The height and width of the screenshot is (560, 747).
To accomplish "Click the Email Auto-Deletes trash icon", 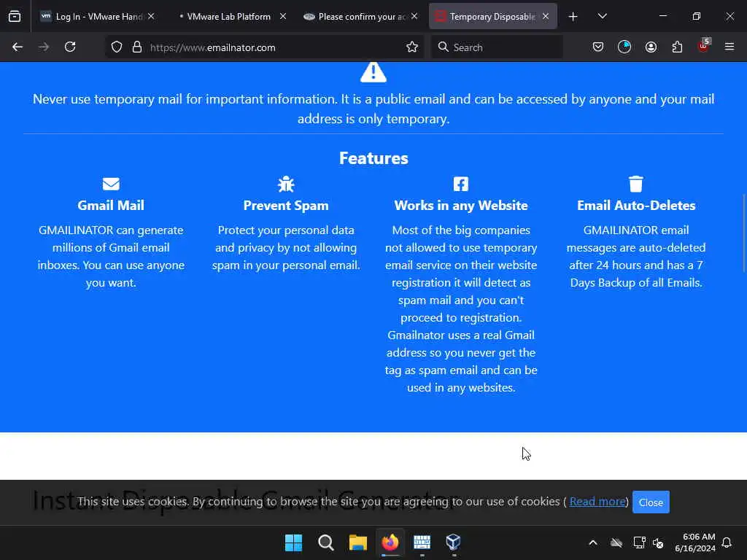I will coord(636,184).
